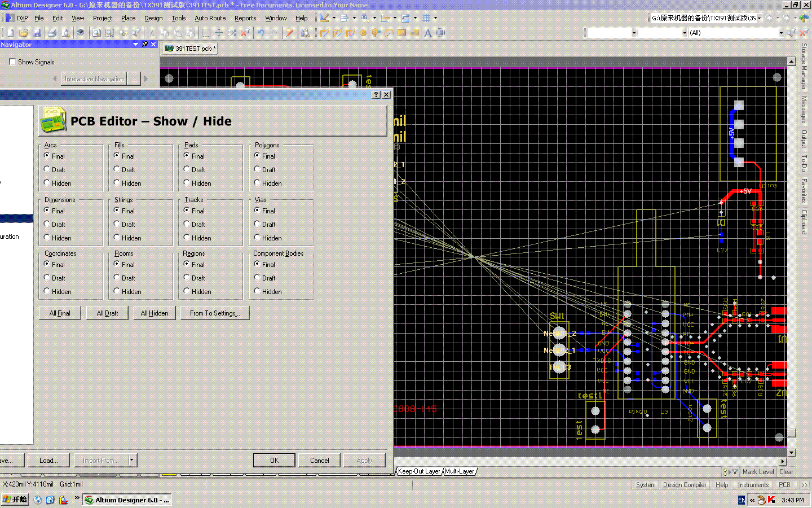Click the dialog's question mark help icon
812x508 pixels.
[376, 95]
